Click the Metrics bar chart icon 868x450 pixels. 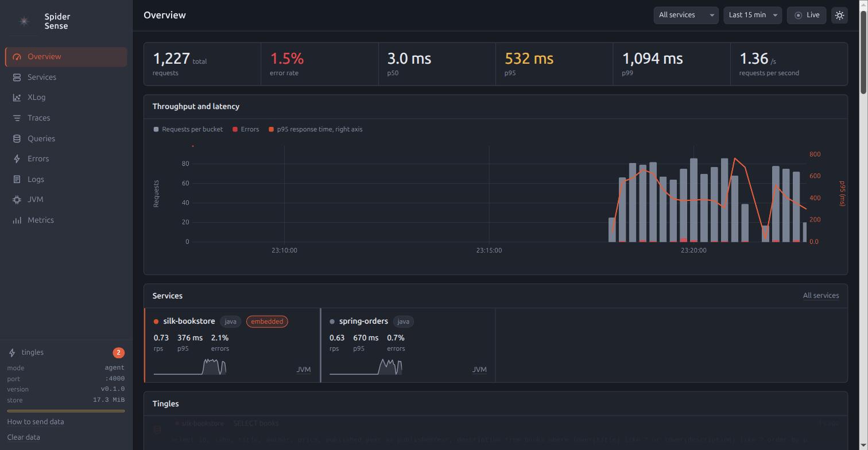click(x=17, y=220)
